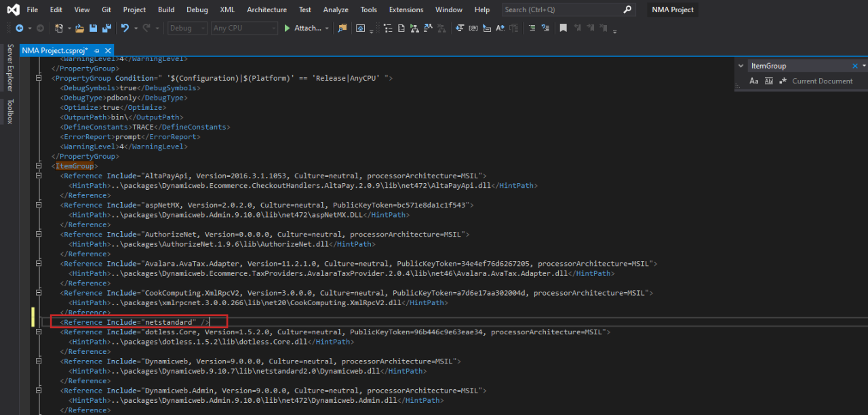Click the Navigate Backward arrow icon
The width and height of the screenshot is (868, 415).
(19, 28)
